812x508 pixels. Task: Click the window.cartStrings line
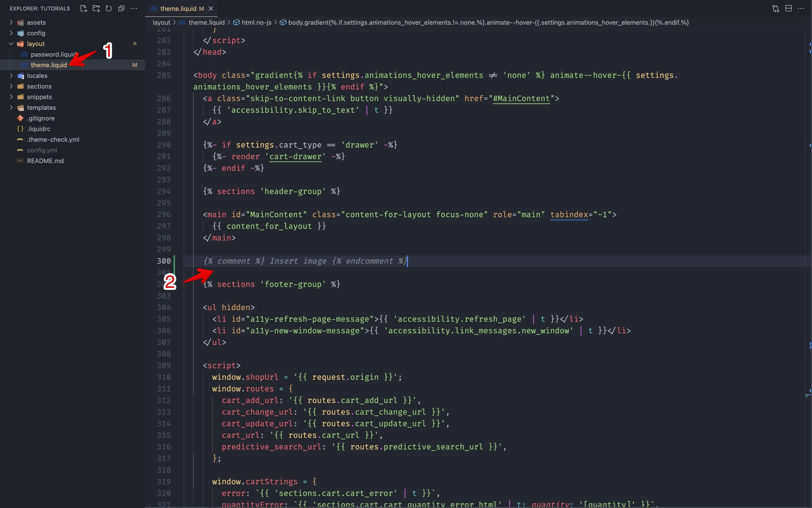264,482
